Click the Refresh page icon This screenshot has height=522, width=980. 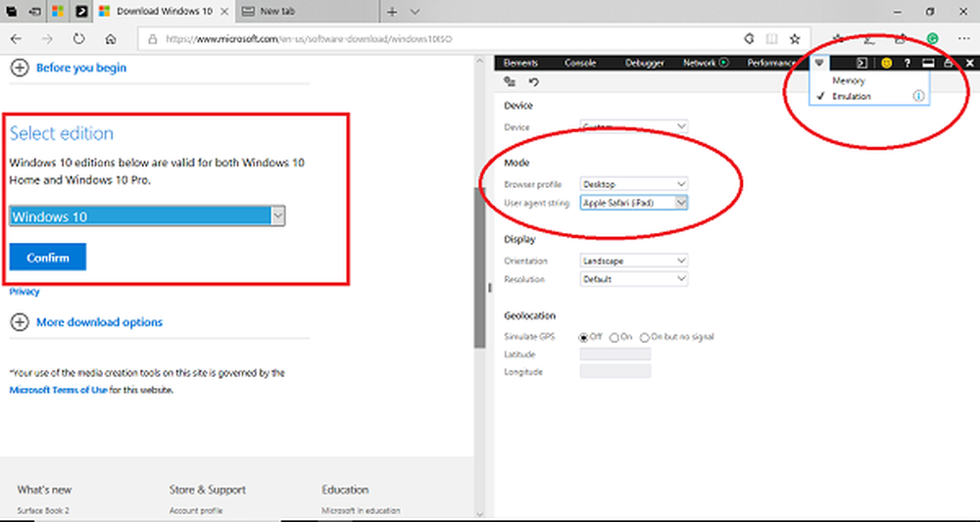pos(78,39)
